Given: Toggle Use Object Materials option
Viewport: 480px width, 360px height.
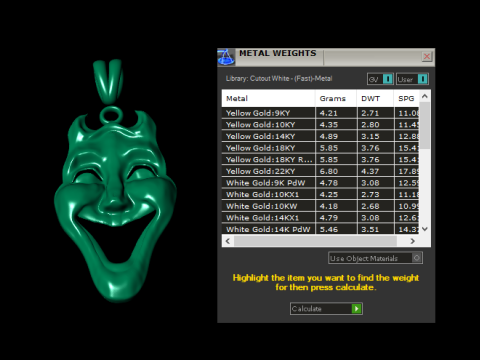Looking at the screenshot, I should [x=375, y=258].
